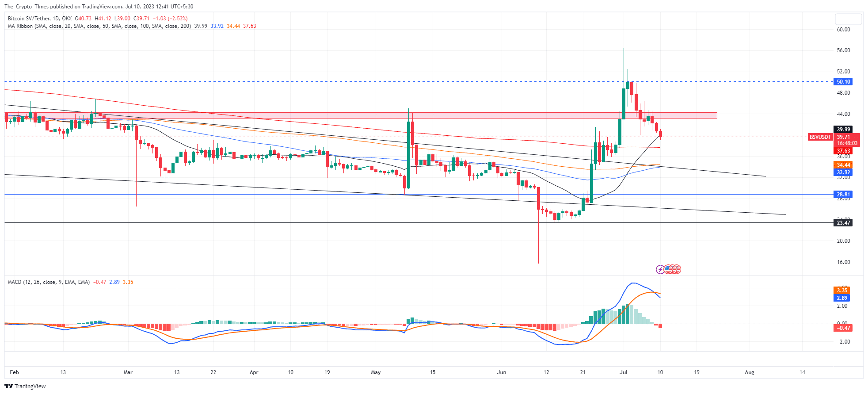Click the 16.00 tick on the price scale
Viewport: 868px width, 394px height.
[x=843, y=262]
